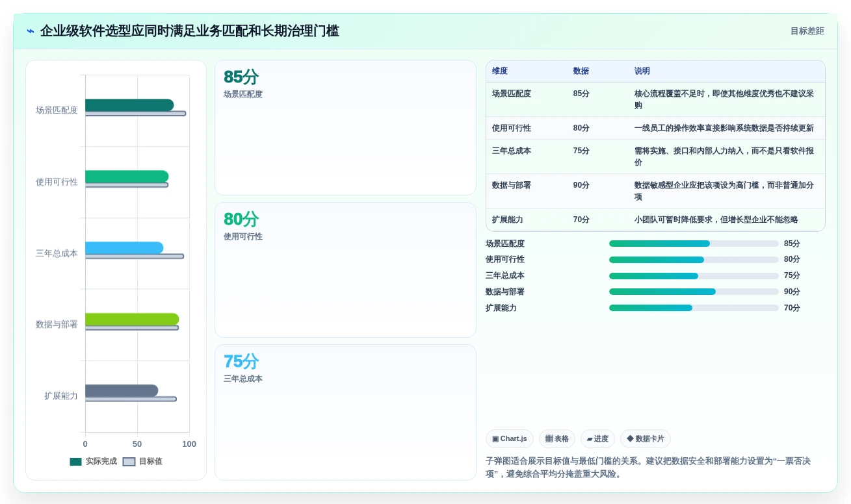
Task: Click the lightning icon beside the title
Action: click(x=31, y=31)
